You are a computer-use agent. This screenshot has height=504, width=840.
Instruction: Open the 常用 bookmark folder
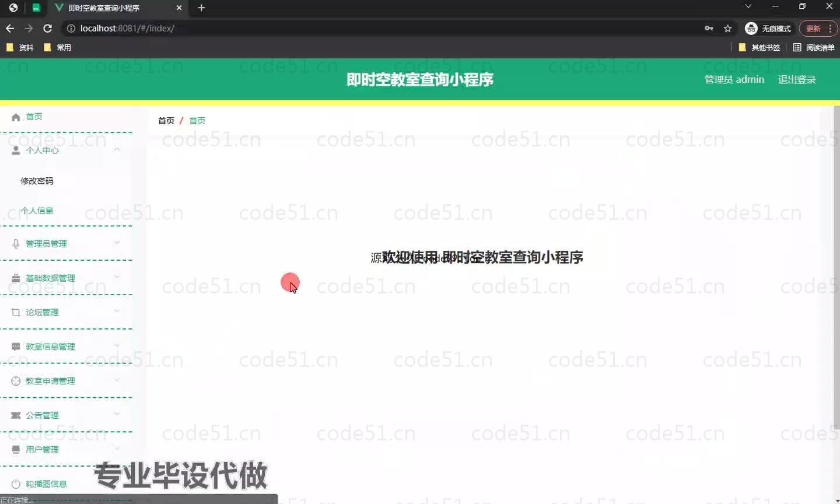pos(57,48)
